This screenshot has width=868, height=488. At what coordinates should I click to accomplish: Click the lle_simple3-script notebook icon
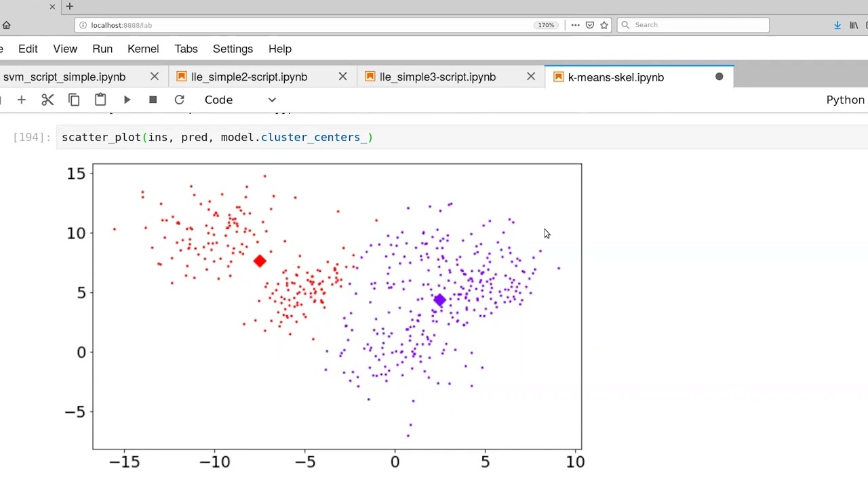(370, 77)
